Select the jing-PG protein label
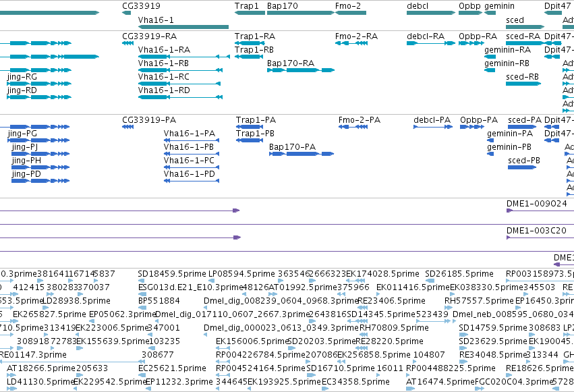574x392 pixels. [x=22, y=134]
